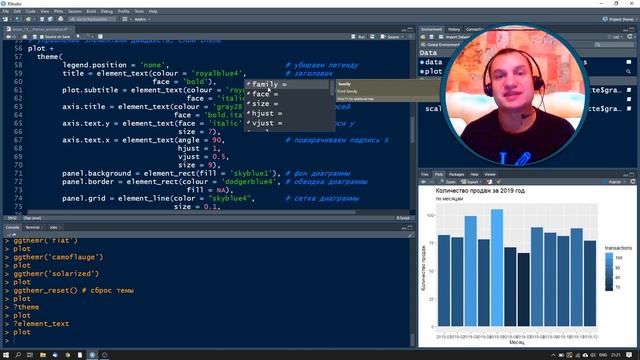Open the Plots menu
640x360 pixels.
58,11
